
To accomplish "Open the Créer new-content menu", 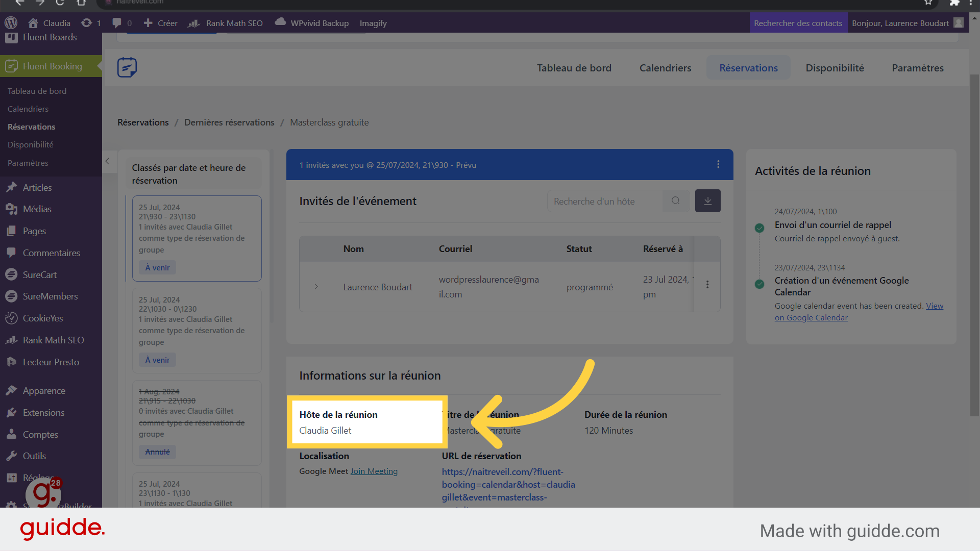I will 161,23.
